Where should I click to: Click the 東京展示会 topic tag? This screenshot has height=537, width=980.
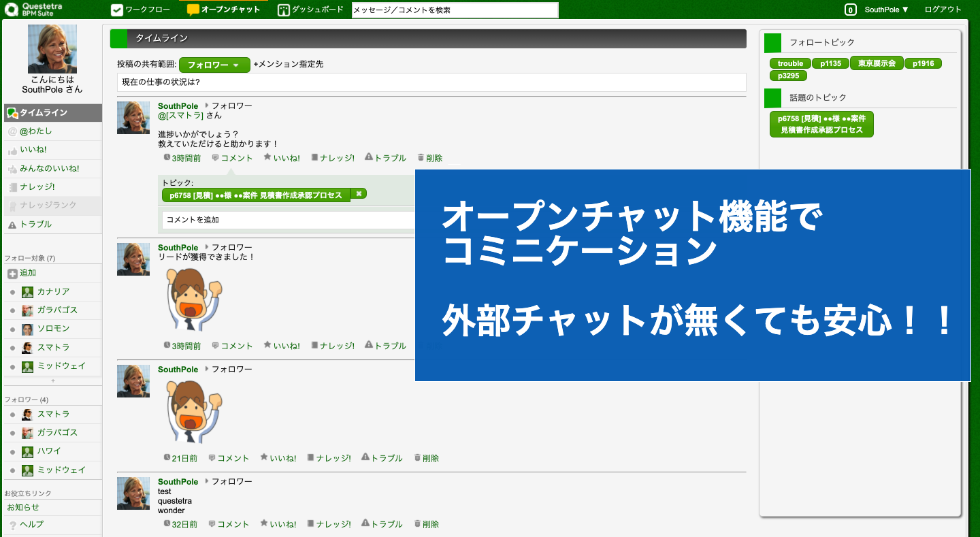[877, 63]
